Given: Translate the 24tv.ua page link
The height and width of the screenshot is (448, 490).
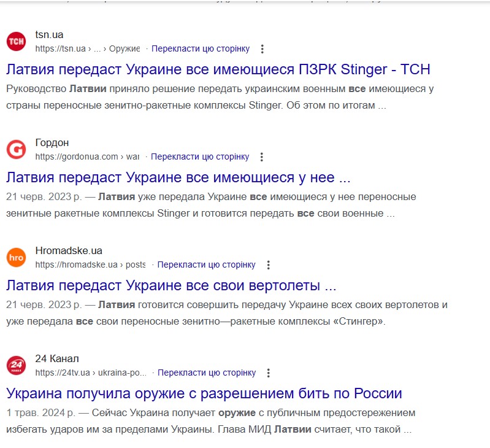Looking at the screenshot, I should (x=207, y=373).
